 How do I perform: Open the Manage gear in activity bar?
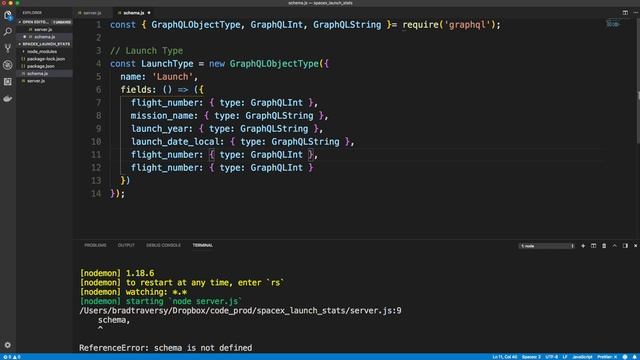(8, 345)
